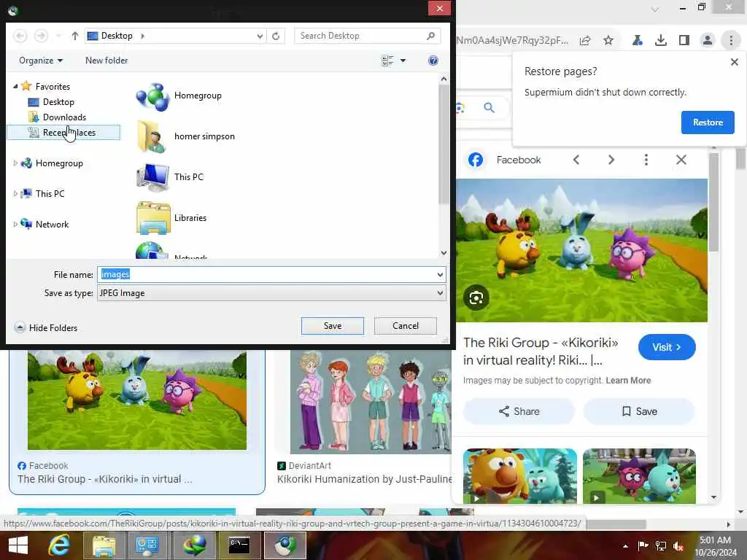Select Downloads under Favorites
Screen dimensions: 747x560
[64, 117]
